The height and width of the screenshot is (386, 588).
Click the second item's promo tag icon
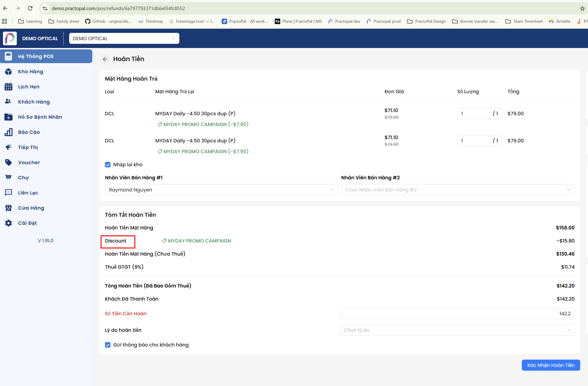(x=160, y=151)
